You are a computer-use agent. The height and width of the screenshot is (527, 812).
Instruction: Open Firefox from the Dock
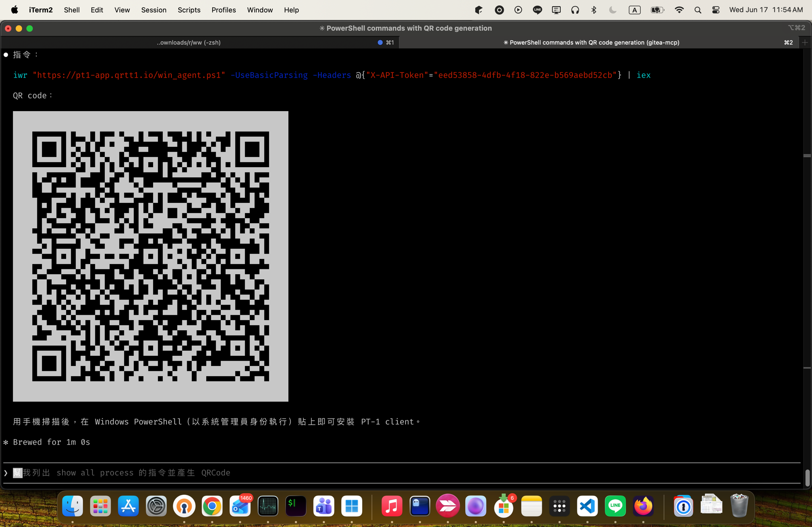pyautogui.click(x=643, y=506)
